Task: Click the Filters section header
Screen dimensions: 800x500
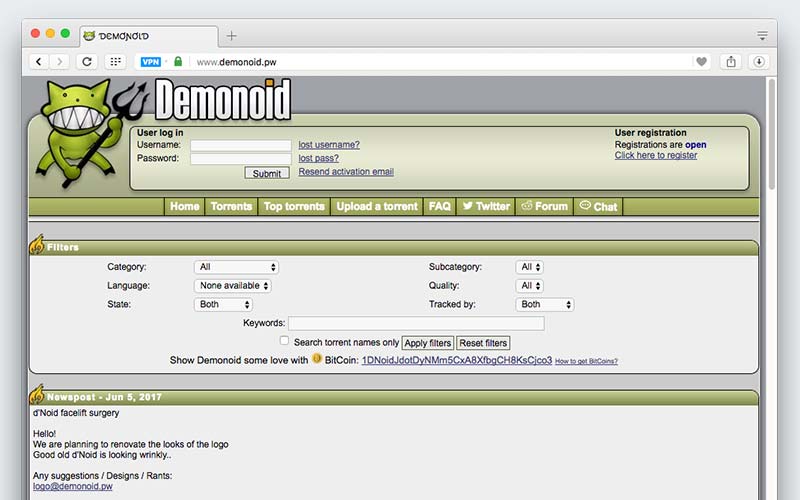Action: tap(393, 247)
